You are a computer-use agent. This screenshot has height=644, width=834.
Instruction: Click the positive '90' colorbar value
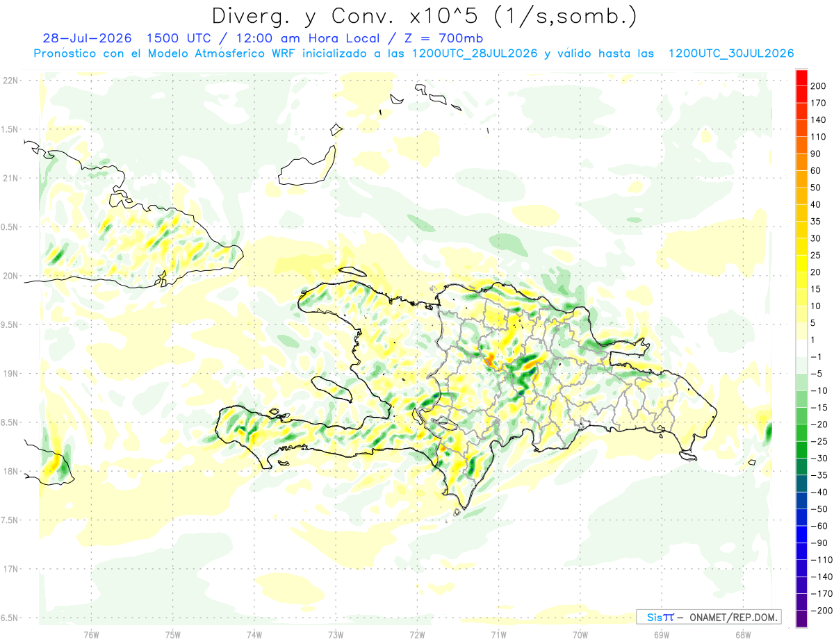click(x=817, y=154)
